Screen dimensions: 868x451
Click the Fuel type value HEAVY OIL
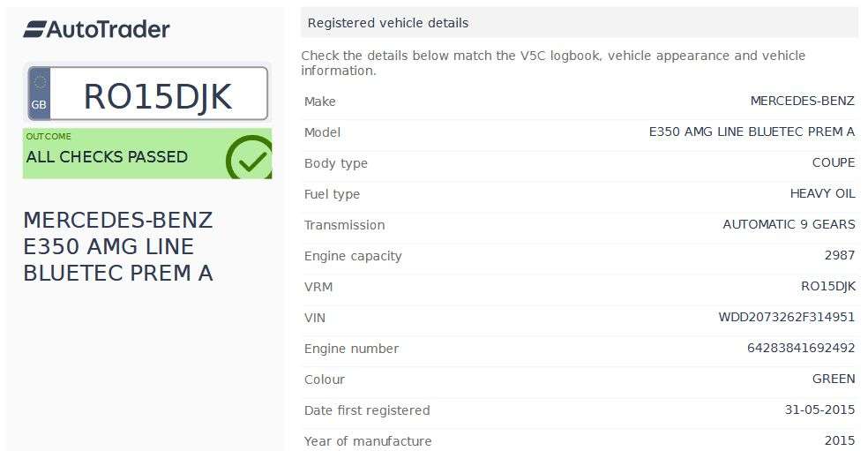(822, 194)
